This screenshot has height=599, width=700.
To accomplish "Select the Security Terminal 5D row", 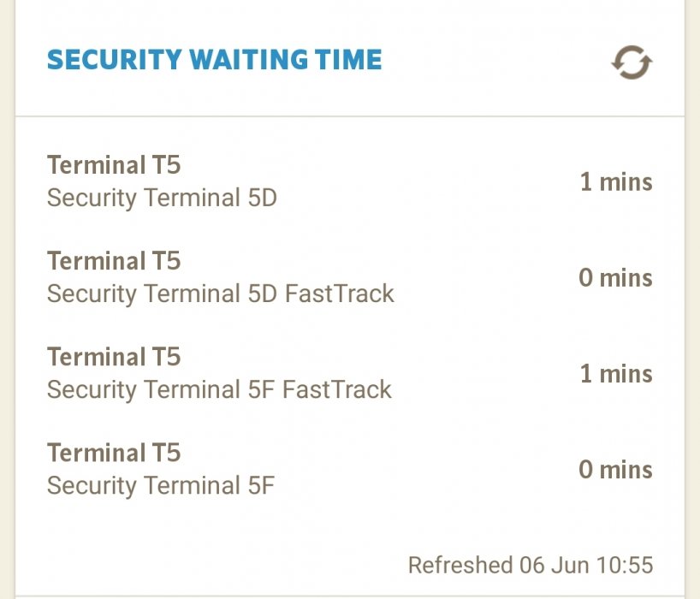I will (x=349, y=181).
